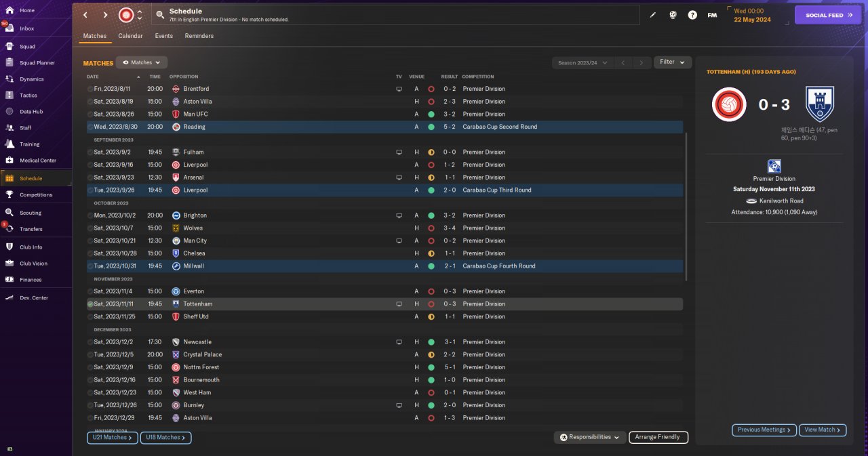
Task: Switch to the Calendar tab
Action: click(x=130, y=36)
